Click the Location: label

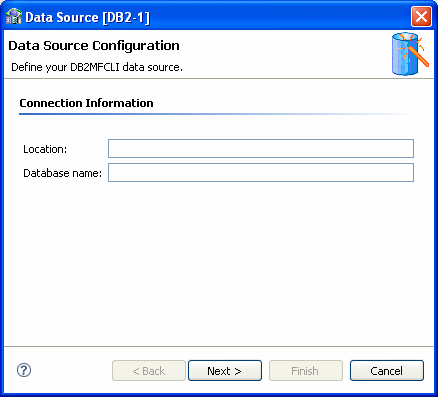45,149
